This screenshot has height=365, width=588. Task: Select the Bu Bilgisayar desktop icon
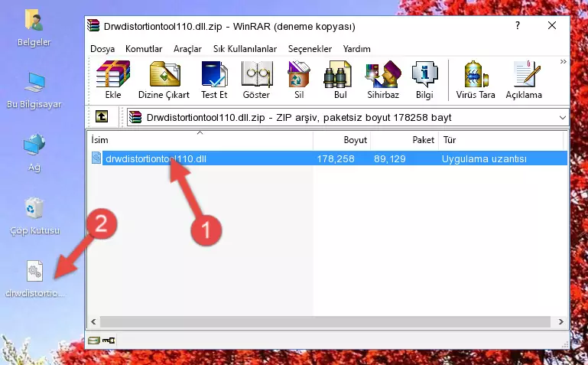click(x=34, y=90)
